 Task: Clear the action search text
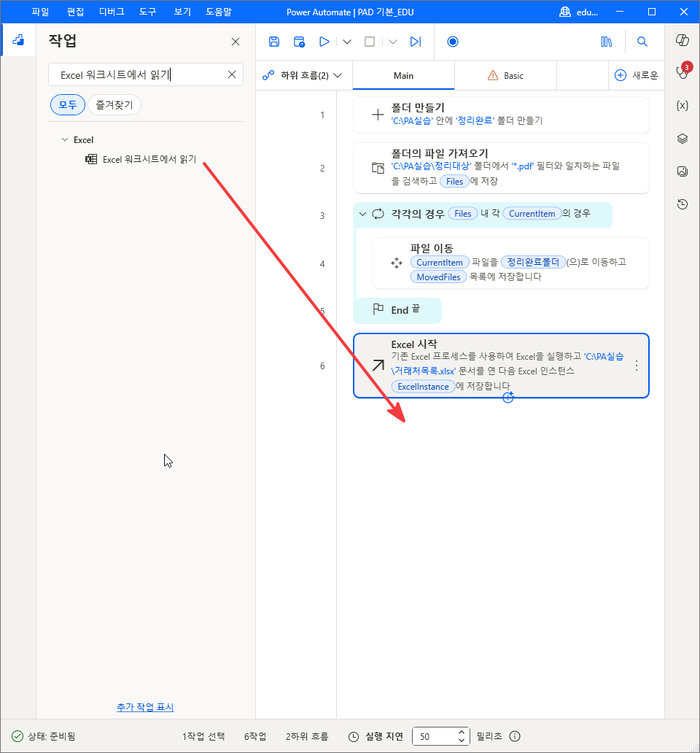click(x=232, y=74)
